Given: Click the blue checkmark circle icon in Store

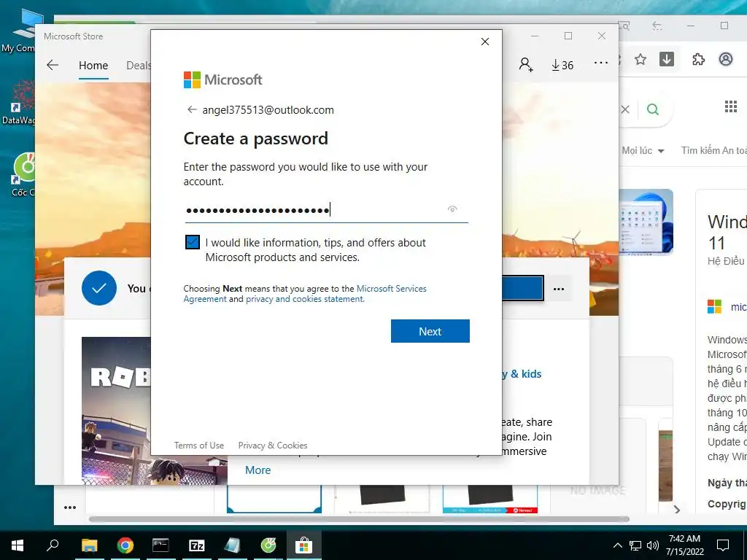Looking at the screenshot, I should tap(99, 288).
